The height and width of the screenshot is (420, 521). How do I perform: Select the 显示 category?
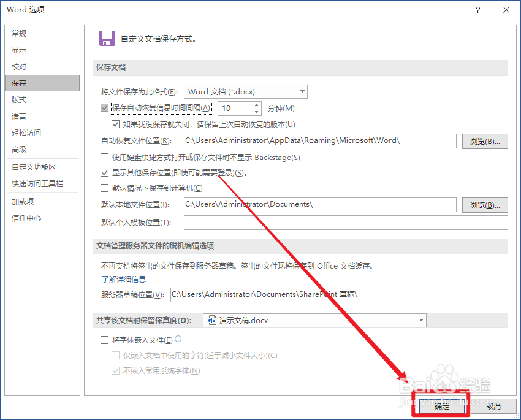click(42, 50)
